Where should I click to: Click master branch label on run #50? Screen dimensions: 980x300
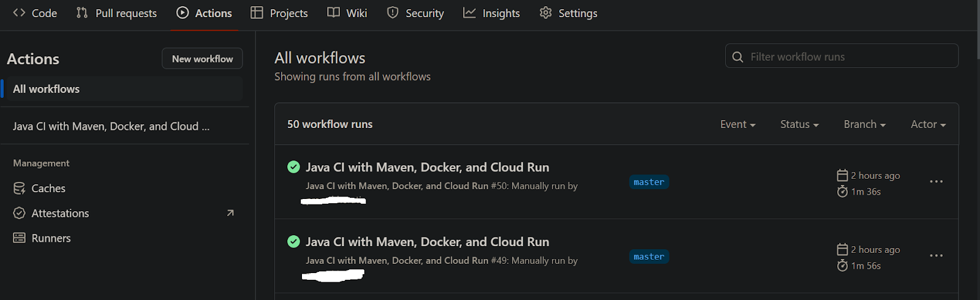[649, 182]
